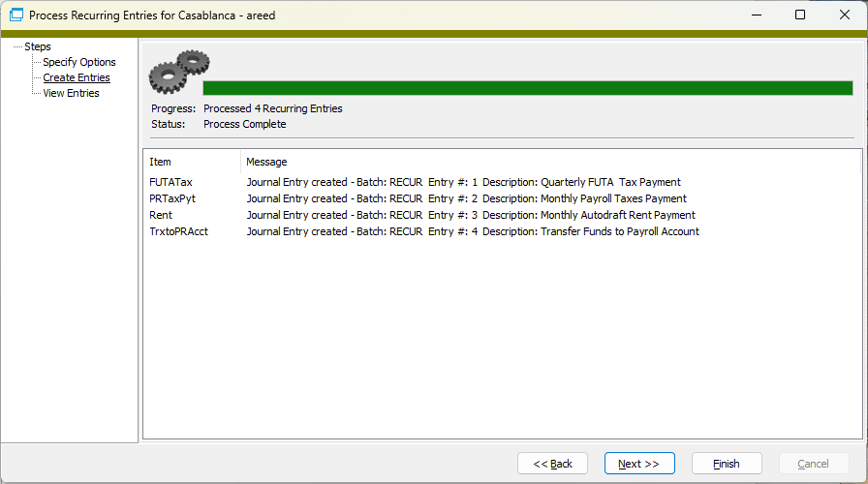
Task: Click the Item column header
Action: pos(161,162)
